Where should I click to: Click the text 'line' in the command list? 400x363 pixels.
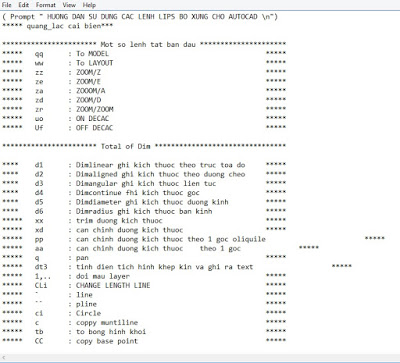[x=84, y=295]
